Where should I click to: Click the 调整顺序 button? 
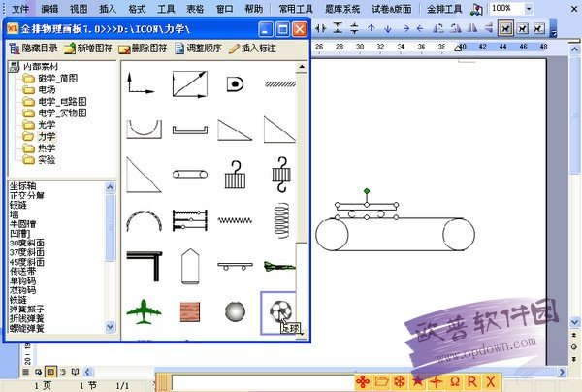[x=198, y=49]
